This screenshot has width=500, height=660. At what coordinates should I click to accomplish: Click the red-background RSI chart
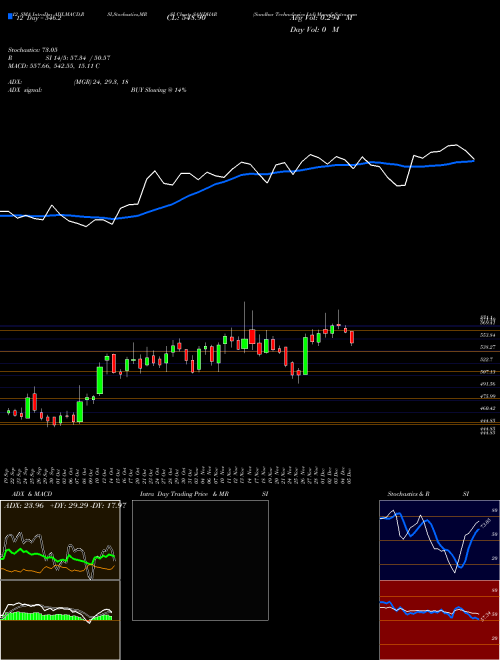tap(439, 620)
